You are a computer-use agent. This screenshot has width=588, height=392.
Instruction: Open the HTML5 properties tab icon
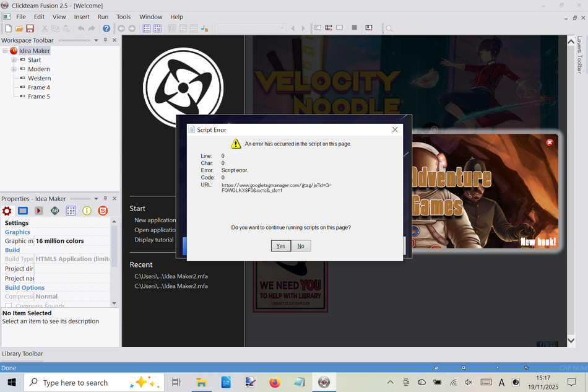click(x=103, y=211)
